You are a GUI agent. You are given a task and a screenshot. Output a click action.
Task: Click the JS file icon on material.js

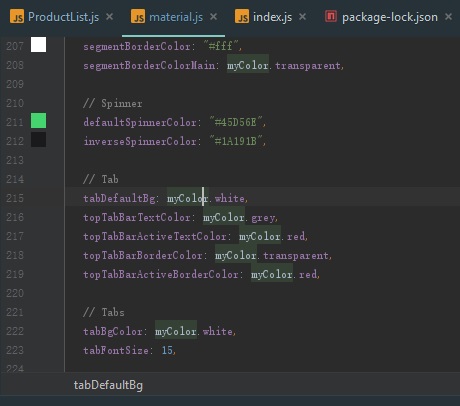tap(138, 17)
